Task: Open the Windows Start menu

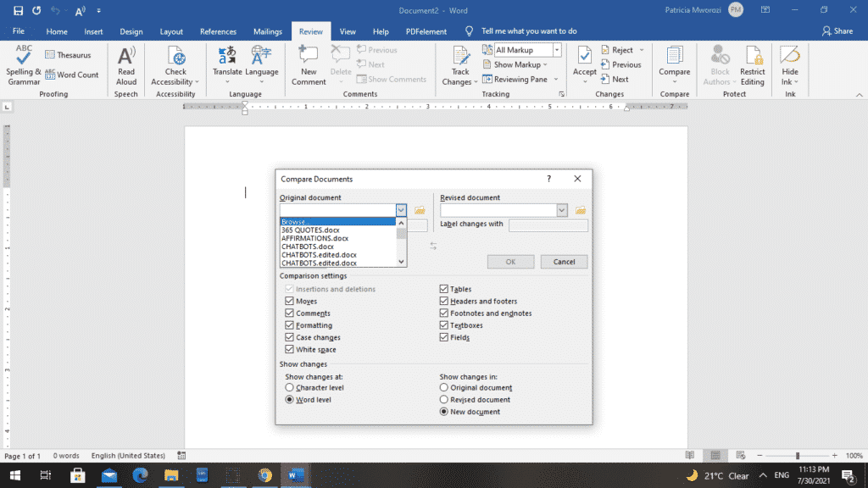Action: 15,475
